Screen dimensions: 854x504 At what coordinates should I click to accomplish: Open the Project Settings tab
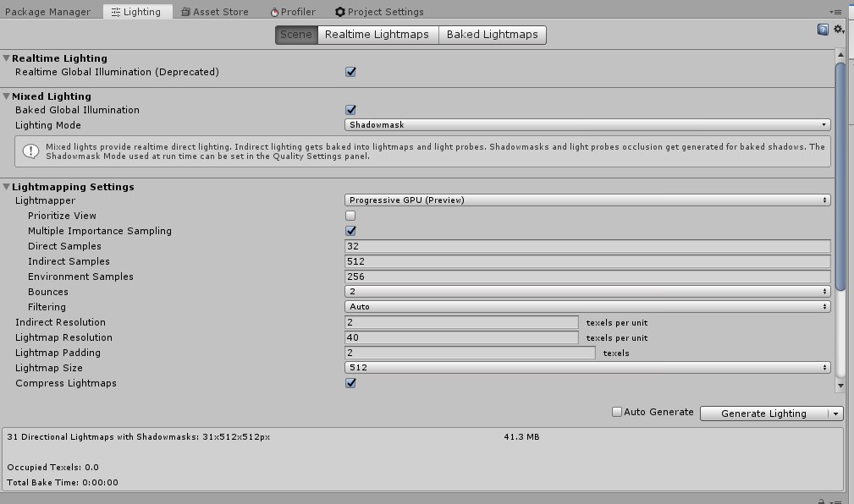[380, 12]
